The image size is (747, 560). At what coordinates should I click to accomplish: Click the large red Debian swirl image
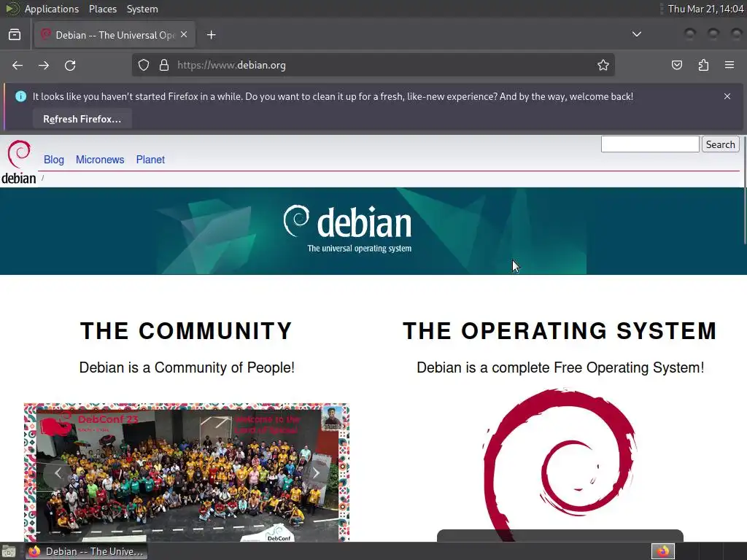tap(560, 464)
